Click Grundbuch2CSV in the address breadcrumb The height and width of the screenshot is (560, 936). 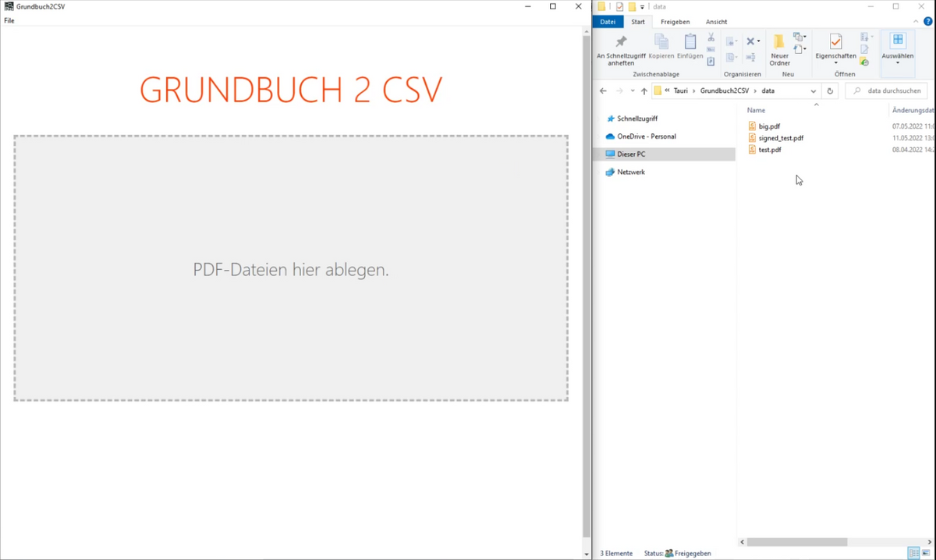pyautogui.click(x=725, y=91)
